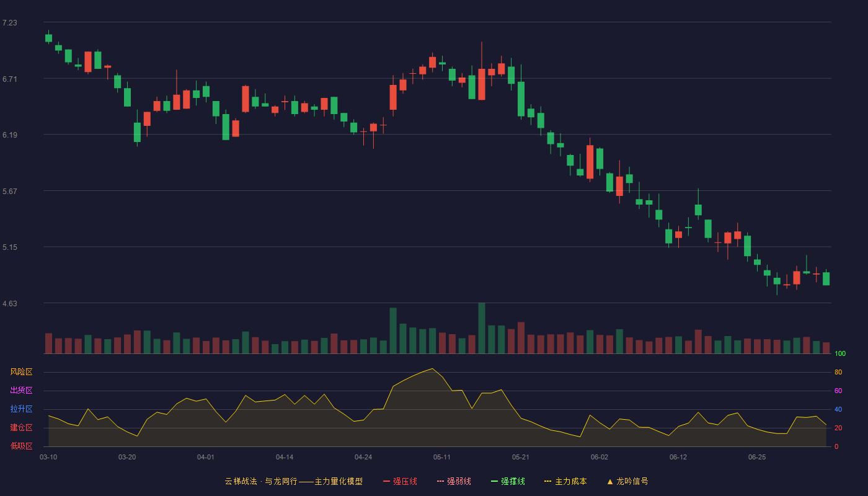868x496 pixels.
Task: Click the 60 indicator scale label
Action: click(x=838, y=391)
